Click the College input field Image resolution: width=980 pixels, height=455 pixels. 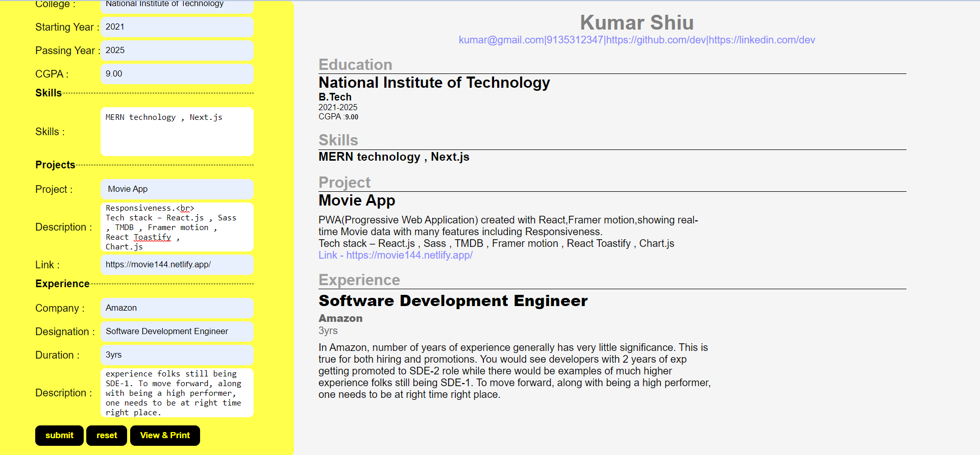click(177, 5)
